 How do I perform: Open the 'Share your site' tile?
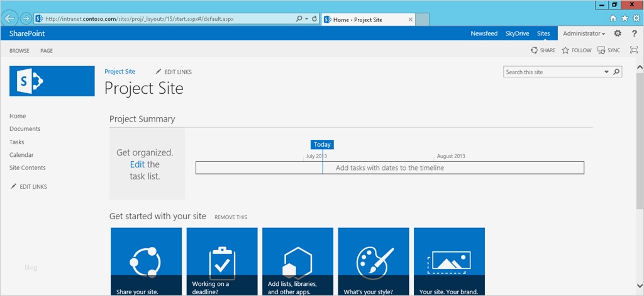tap(146, 261)
